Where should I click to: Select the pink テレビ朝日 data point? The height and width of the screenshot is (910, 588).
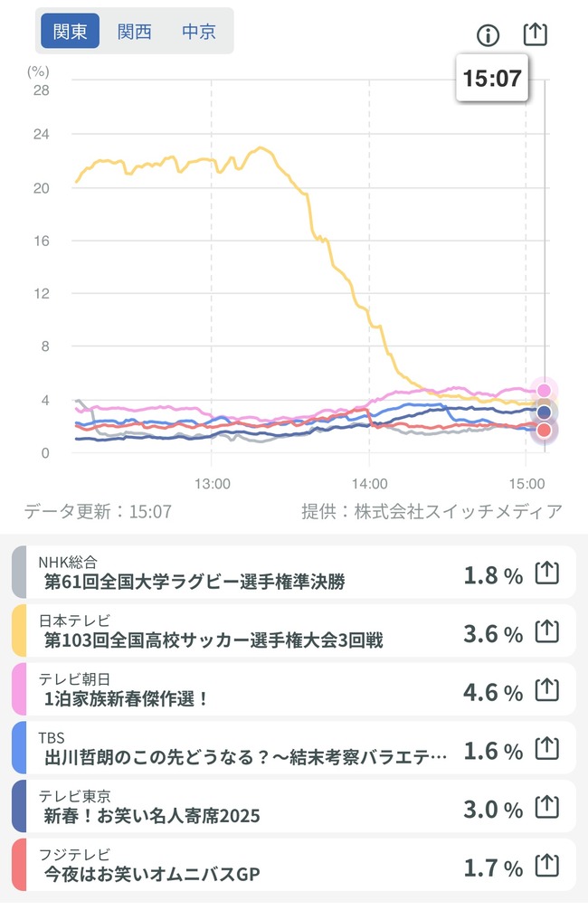(544, 390)
